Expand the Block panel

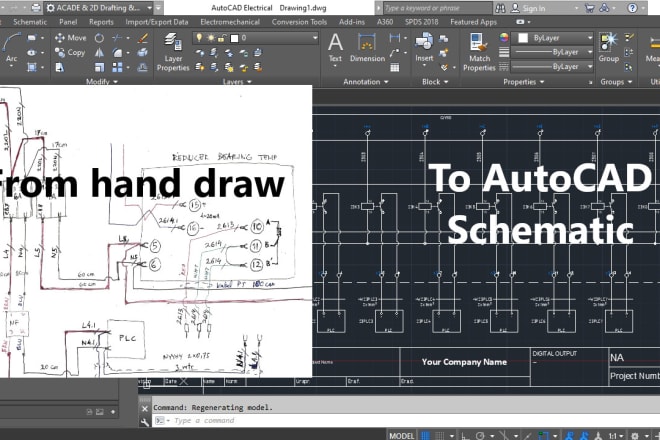(435, 82)
